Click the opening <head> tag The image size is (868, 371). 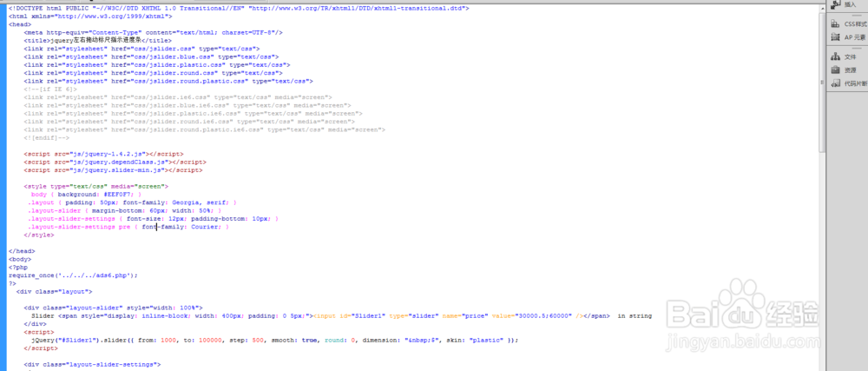coord(20,24)
